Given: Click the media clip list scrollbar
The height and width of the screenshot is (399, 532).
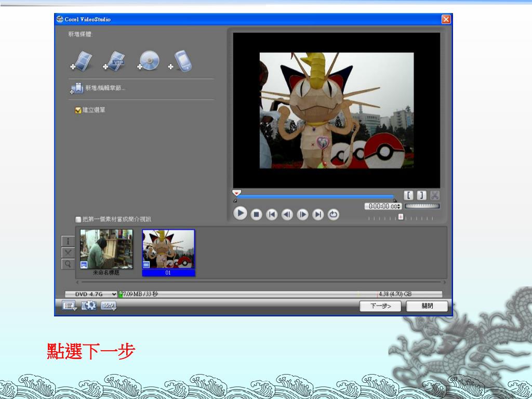Looking at the screenshot, I should coord(261,282).
